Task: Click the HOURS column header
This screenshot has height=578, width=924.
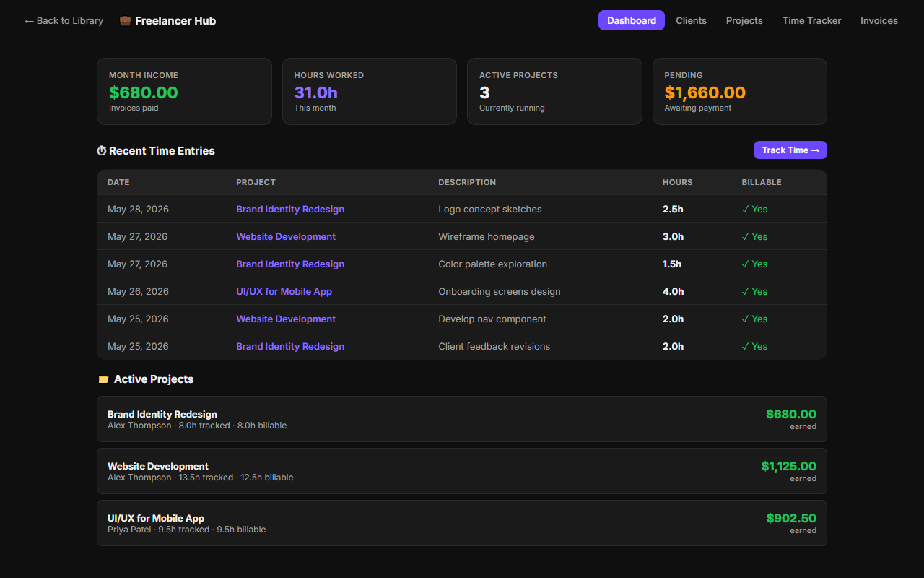Action: coord(677,182)
